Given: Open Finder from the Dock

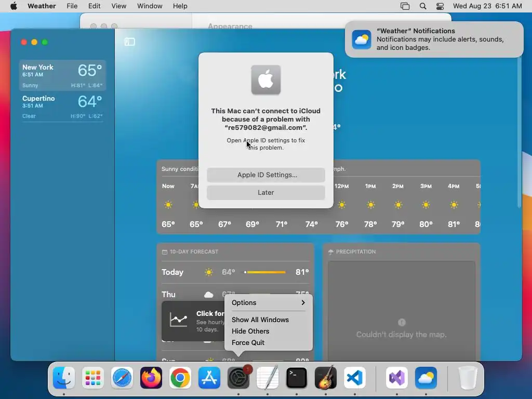Looking at the screenshot, I should click(64, 378).
